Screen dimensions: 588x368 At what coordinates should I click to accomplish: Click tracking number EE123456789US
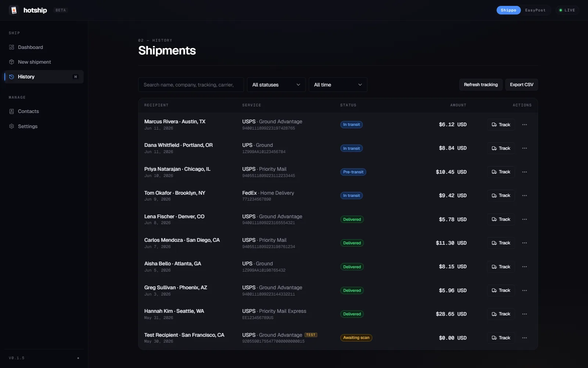point(258,318)
